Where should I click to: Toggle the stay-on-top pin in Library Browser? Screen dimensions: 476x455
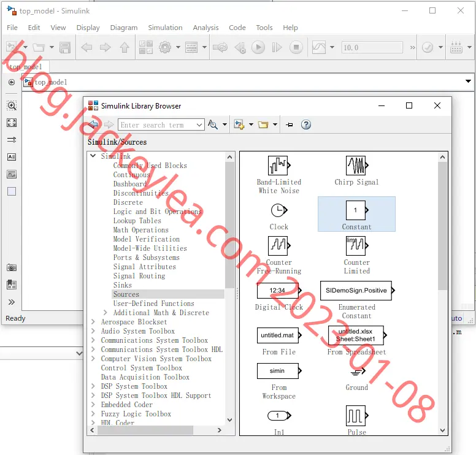point(290,124)
